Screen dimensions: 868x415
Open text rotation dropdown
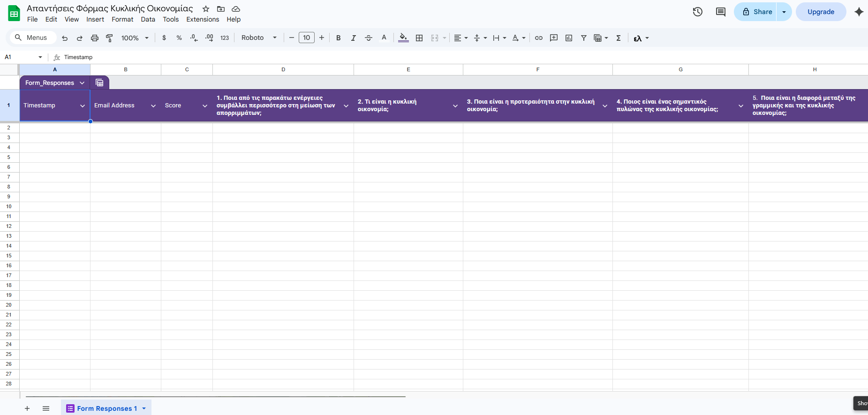pyautogui.click(x=519, y=38)
